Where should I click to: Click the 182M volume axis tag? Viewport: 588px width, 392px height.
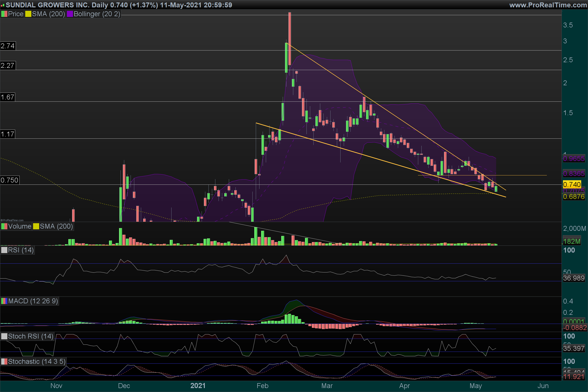point(572,242)
